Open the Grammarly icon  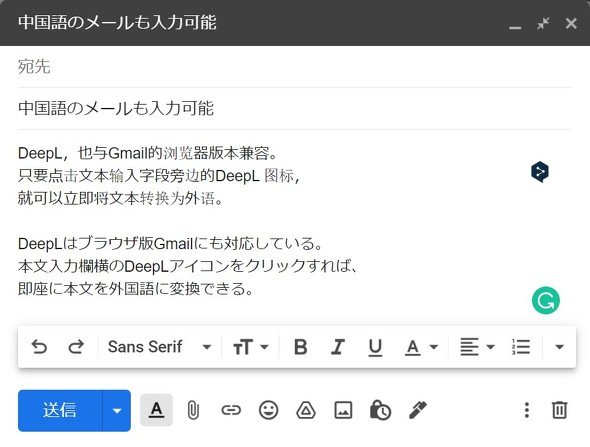[x=546, y=300]
